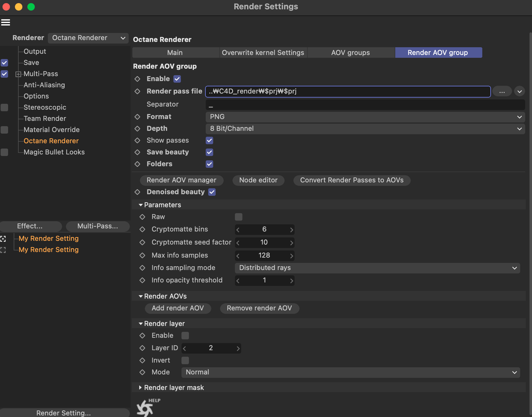Uncheck the Save setting checkbox in sidebar
532x417 pixels.
click(x=4, y=63)
